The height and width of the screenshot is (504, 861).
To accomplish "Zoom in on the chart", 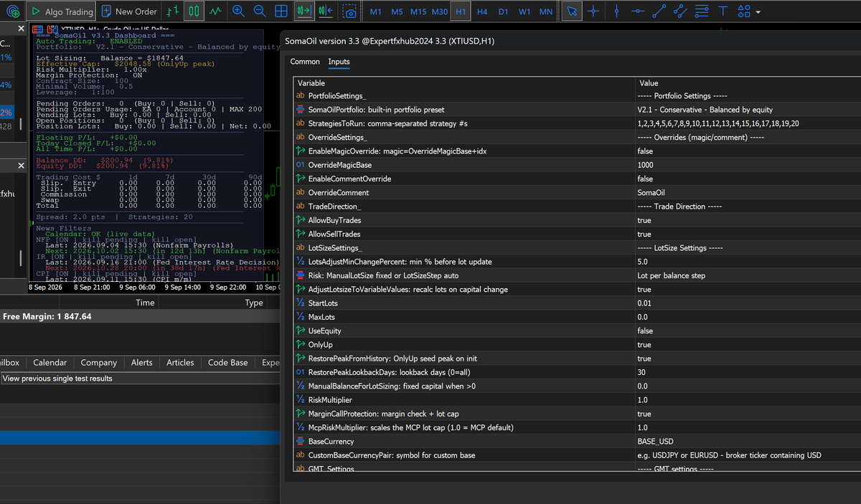I will pyautogui.click(x=238, y=11).
